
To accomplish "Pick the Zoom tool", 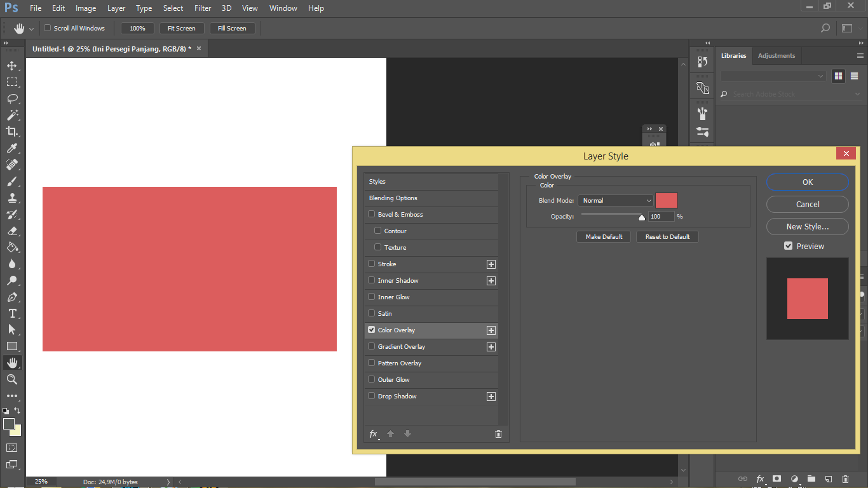I will [x=13, y=379].
